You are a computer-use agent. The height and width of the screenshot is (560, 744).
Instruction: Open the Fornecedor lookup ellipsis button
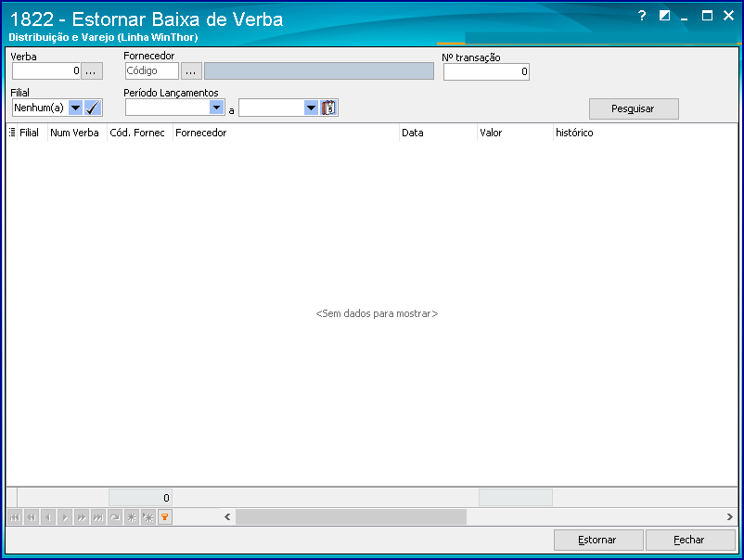191,71
